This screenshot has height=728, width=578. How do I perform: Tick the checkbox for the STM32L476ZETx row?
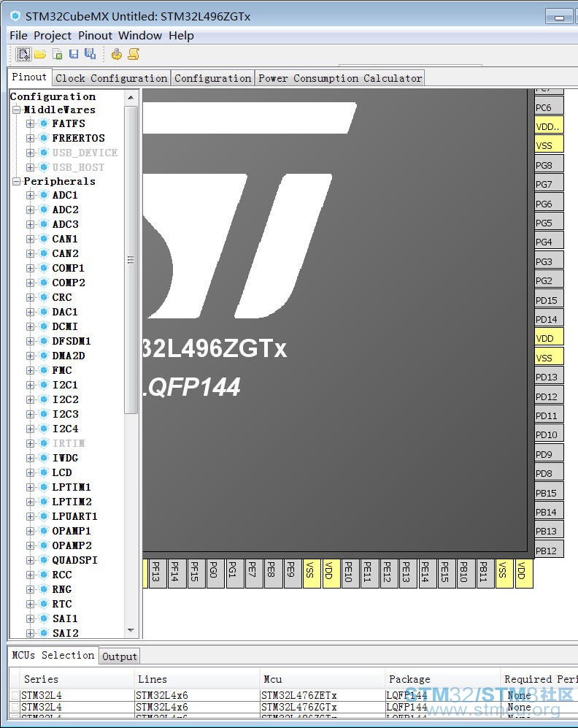click(x=15, y=695)
